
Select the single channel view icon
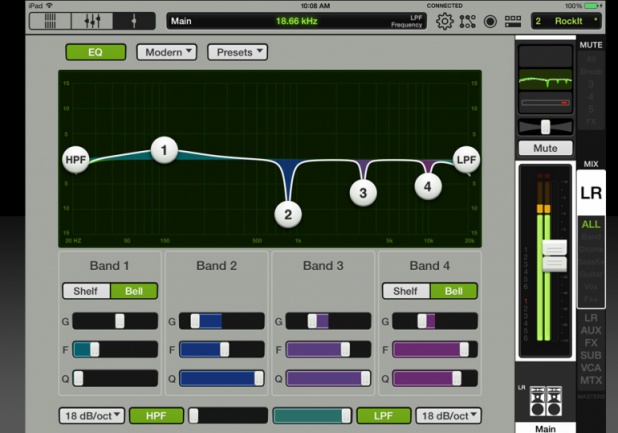click(133, 21)
